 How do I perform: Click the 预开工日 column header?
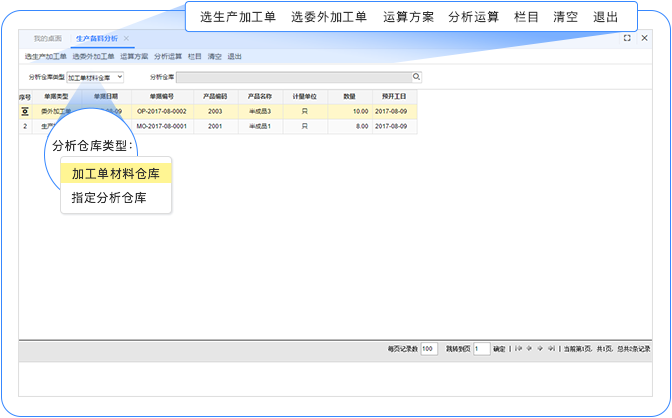394,97
